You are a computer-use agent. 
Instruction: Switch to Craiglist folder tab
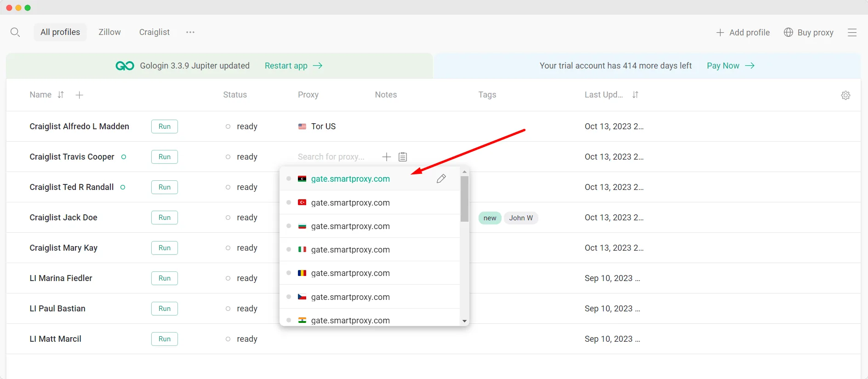pyautogui.click(x=154, y=32)
